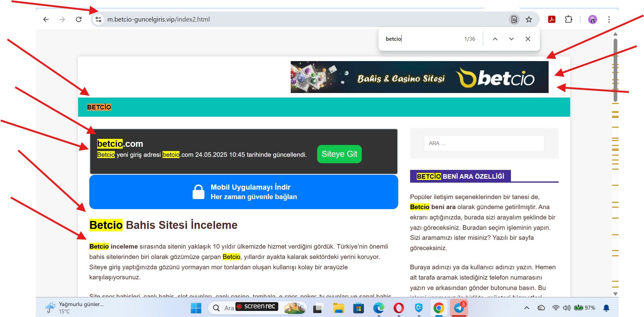Close the find-in-page bar
Viewport: 644px width, 317px height.
528,39
